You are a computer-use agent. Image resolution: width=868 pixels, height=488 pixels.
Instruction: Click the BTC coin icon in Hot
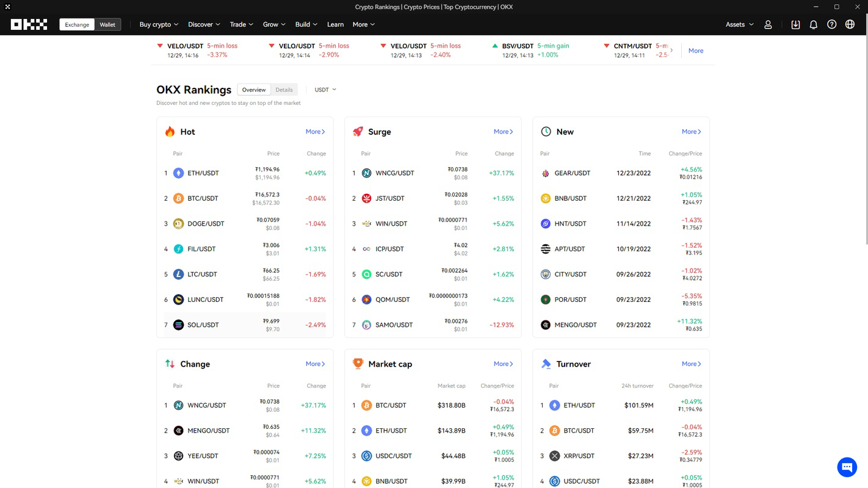click(x=178, y=198)
